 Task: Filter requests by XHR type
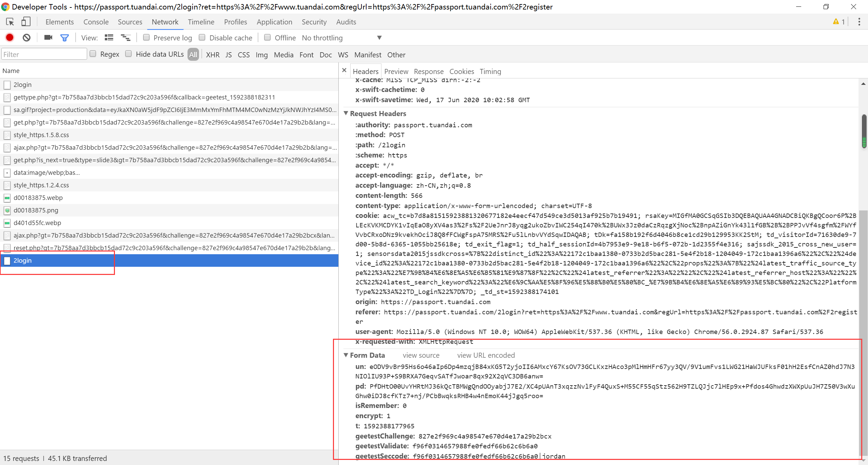pyautogui.click(x=213, y=55)
